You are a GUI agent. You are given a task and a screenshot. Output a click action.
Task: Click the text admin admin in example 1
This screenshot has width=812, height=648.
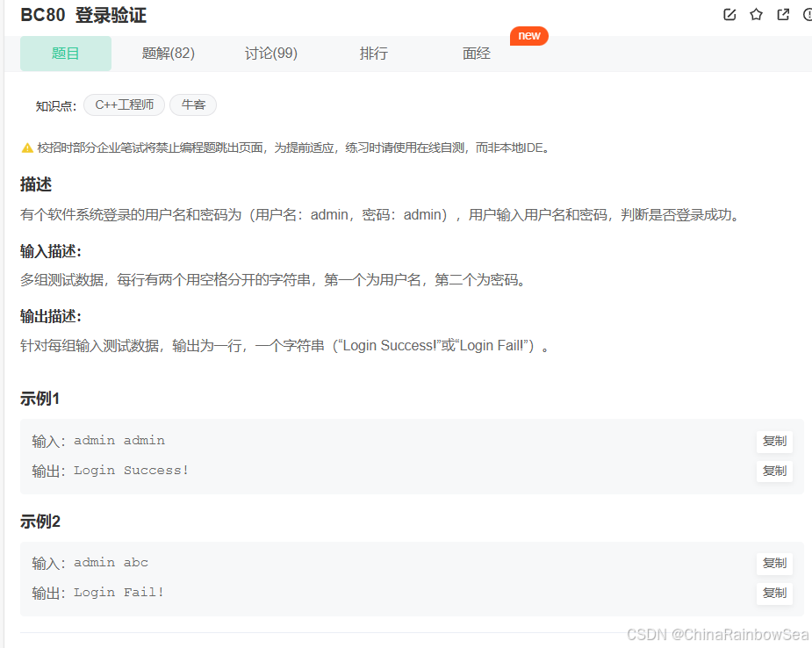coord(119,441)
